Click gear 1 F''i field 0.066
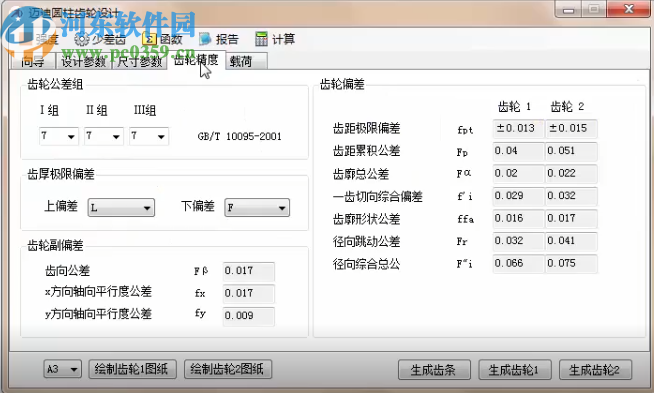This screenshot has width=654, height=393. [x=518, y=264]
